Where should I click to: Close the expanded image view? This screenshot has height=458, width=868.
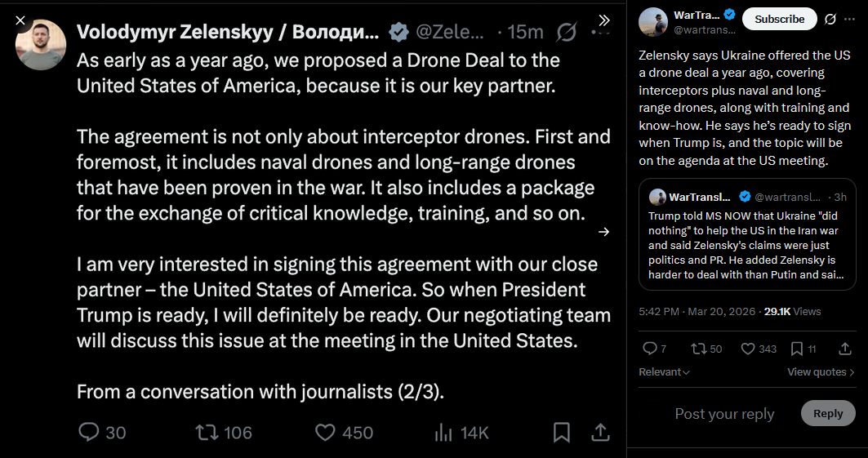tap(21, 20)
